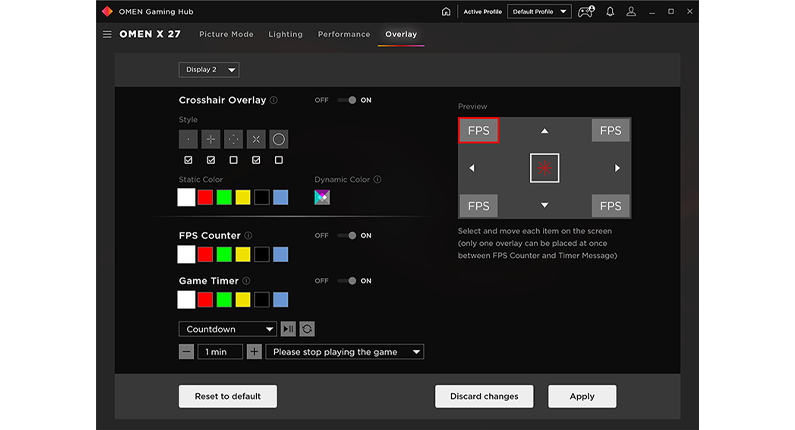The width and height of the screenshot is (795, 430).
Task: Go to the home icon
Action: point(446,12)
